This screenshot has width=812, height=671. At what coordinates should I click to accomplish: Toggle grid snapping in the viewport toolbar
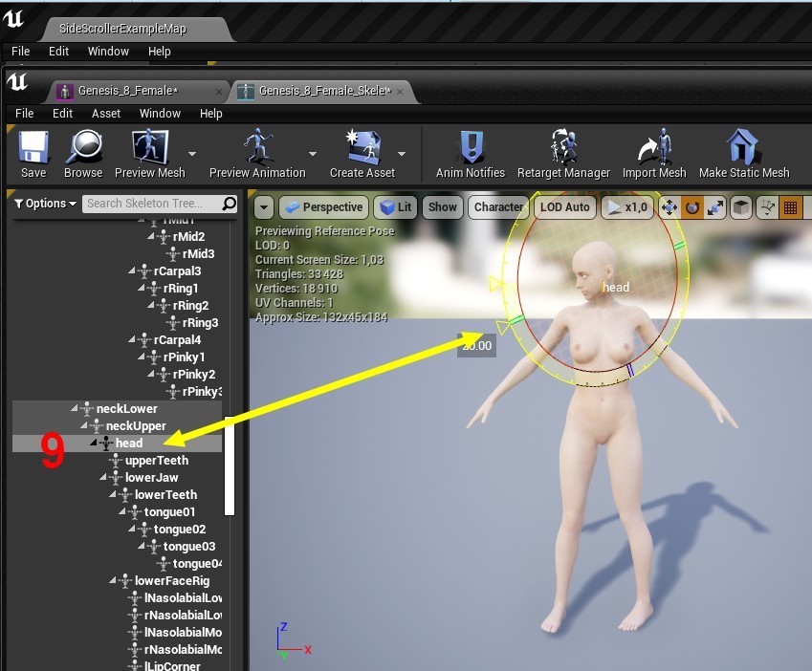pyautogui.click(x=790, y=207)
